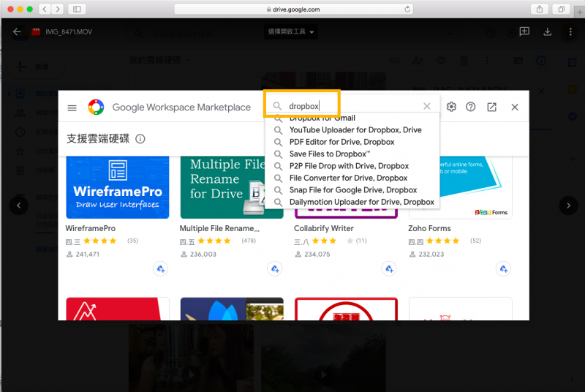Click the 支援雲端硬碟 heading

pyautogui.click(x=98, y=139)
